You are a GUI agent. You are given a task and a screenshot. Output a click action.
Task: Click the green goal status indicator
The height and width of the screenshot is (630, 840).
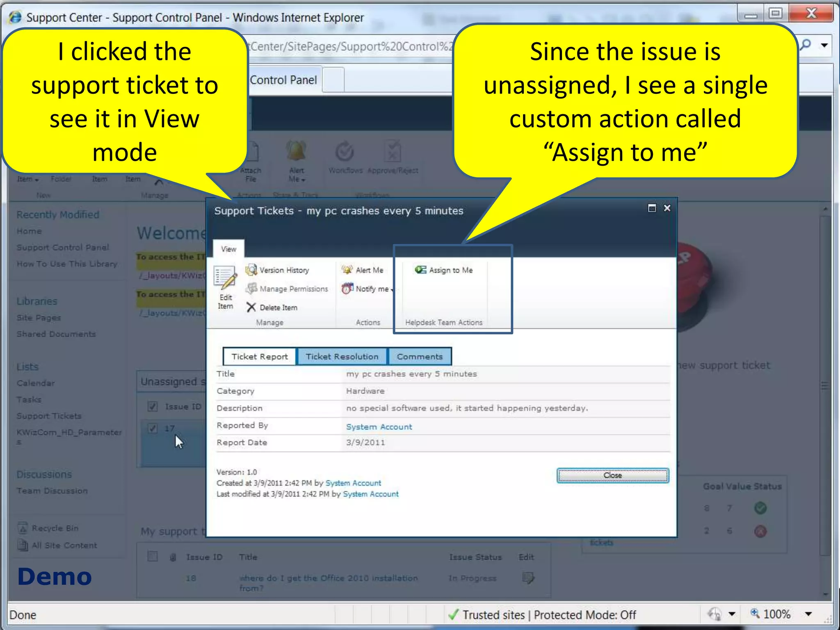click(x=760, y=508)
